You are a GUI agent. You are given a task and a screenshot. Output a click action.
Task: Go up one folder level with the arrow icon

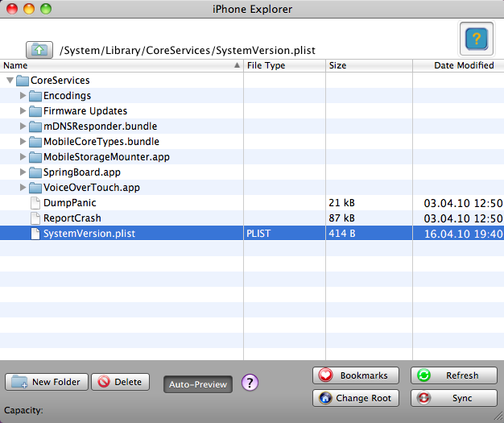pos(39,50)
